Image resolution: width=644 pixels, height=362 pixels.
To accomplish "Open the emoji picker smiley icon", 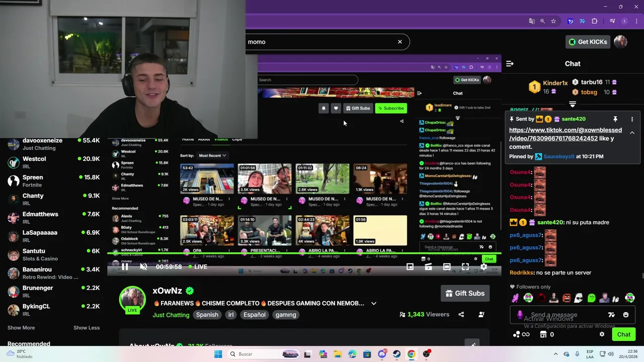I will pyautogui.click(x=625, y=315).
